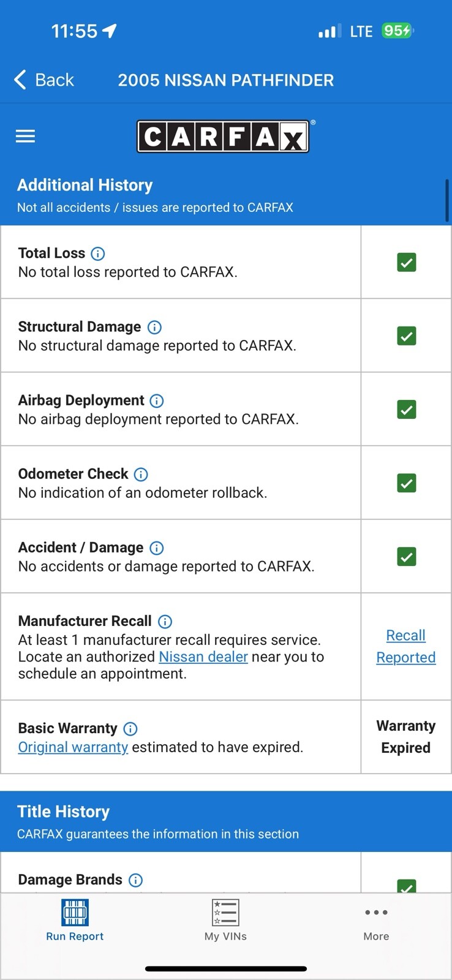
Task: Show info for Total Loss
Action: (98, 254)
